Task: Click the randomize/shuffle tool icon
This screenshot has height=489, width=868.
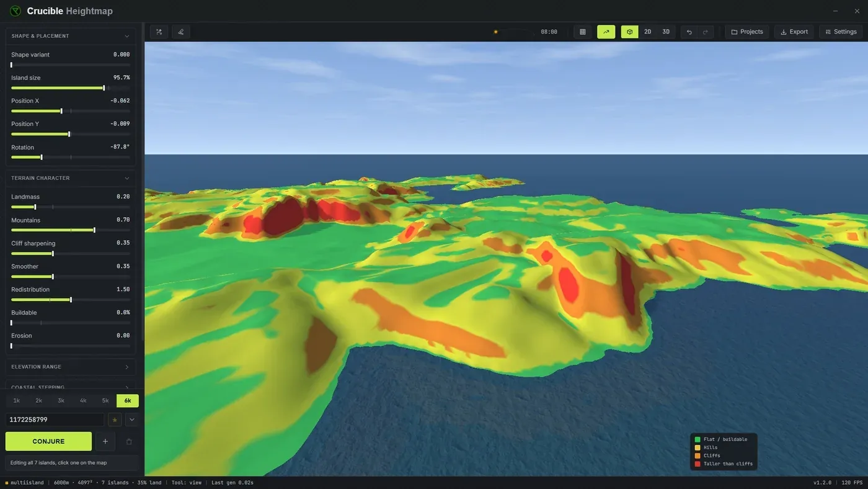Action: 159,32
